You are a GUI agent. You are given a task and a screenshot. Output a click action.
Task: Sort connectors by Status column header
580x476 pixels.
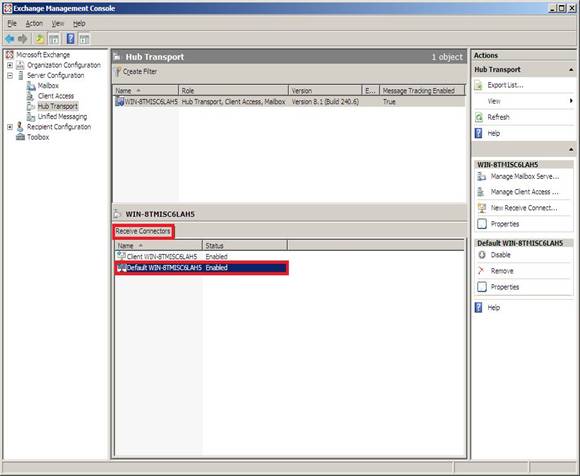(245, 246)
